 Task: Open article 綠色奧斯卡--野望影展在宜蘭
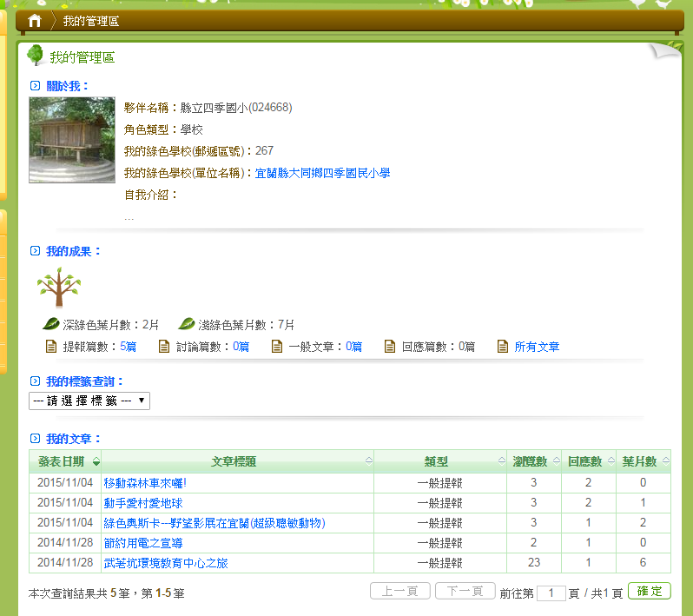pos(214,523)
